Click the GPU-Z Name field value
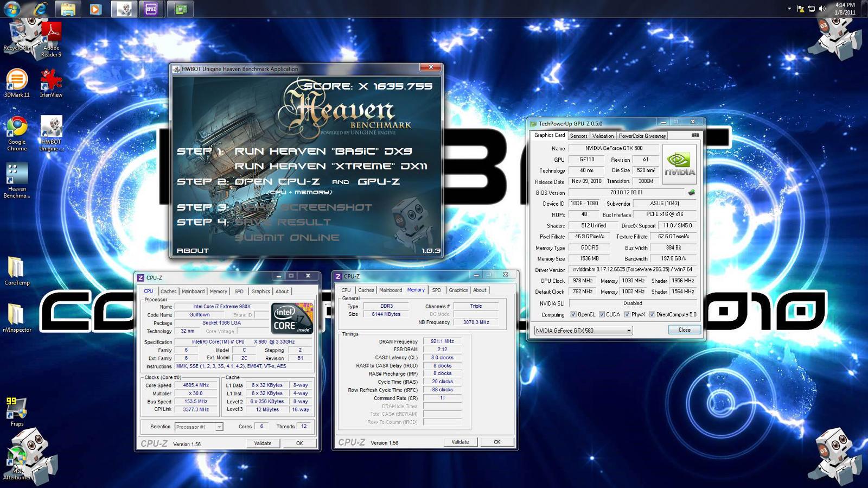868x488 pixels. point(613,148)
